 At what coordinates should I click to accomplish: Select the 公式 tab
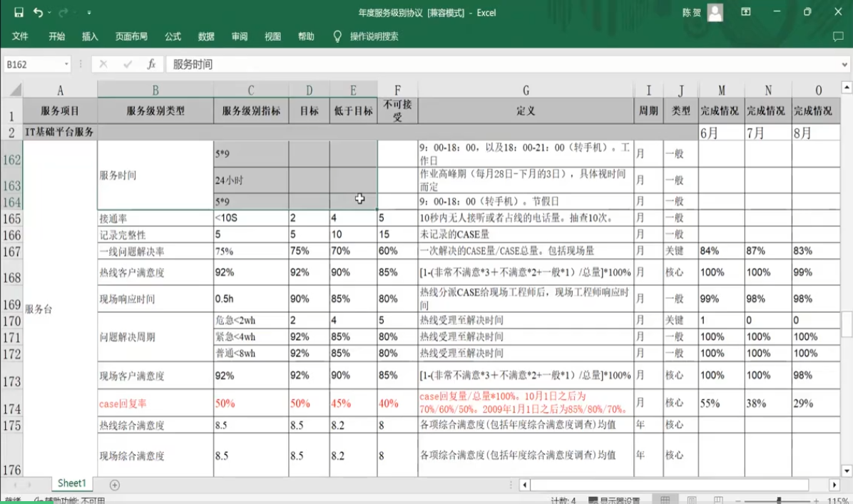pyautogui.click(x=173, y=36)
